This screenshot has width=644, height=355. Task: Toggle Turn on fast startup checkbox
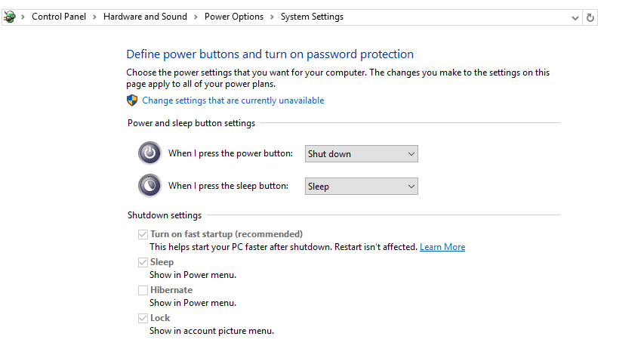[143, 234]
